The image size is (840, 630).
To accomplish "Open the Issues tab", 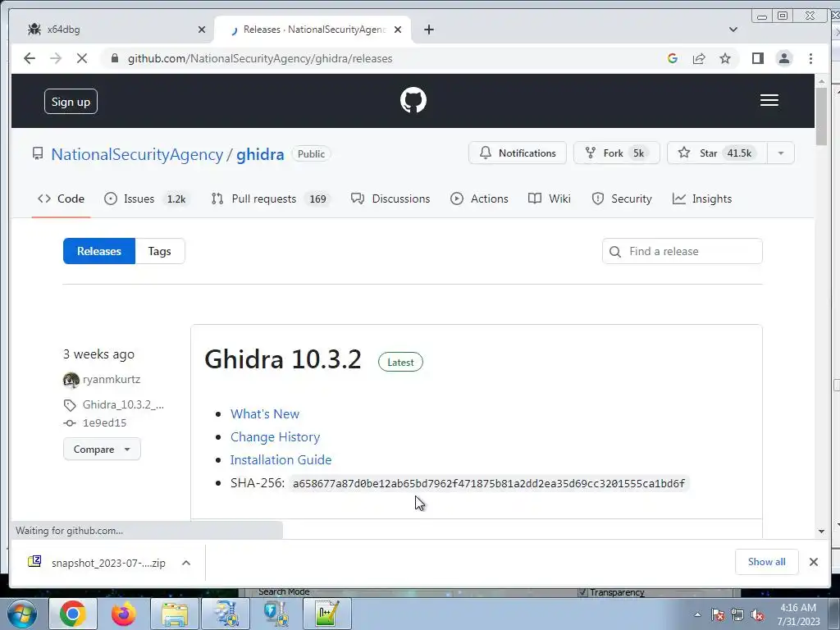I will [x=148, y=199].
